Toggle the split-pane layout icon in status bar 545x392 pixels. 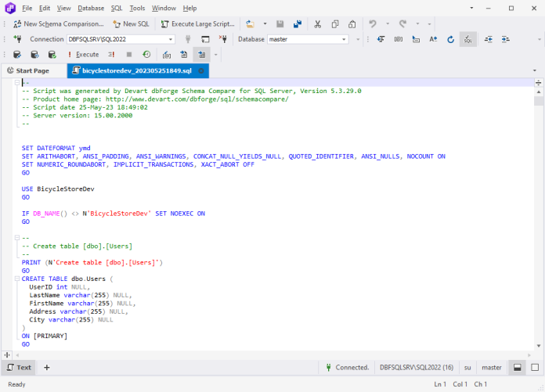(517, 367)
